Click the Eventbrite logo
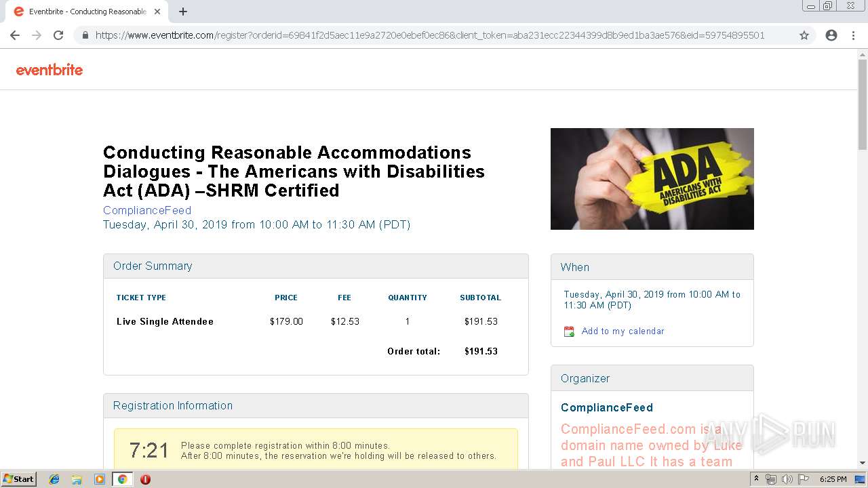 pos(50,70)
